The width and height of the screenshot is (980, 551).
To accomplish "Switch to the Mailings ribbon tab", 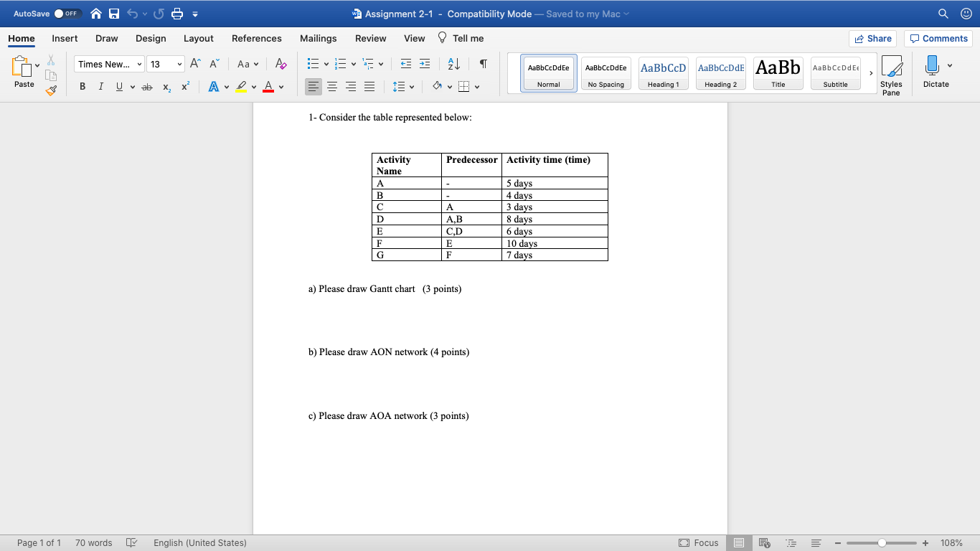I will (318, 39).
